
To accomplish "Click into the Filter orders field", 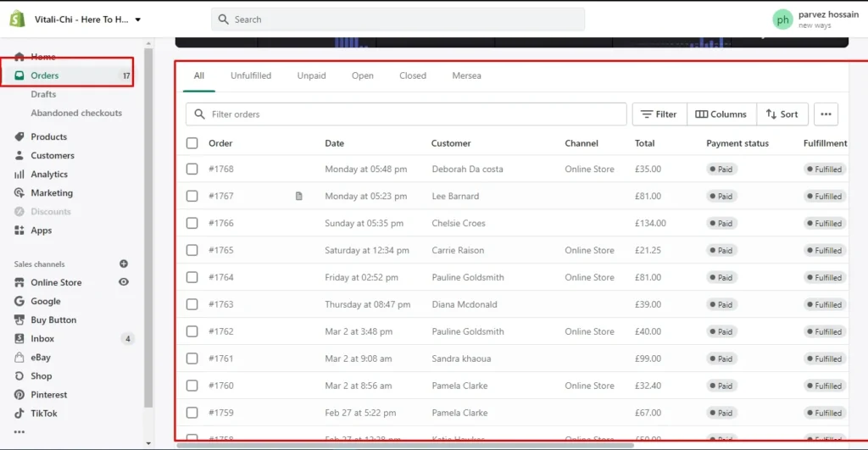I will (407, 114).
